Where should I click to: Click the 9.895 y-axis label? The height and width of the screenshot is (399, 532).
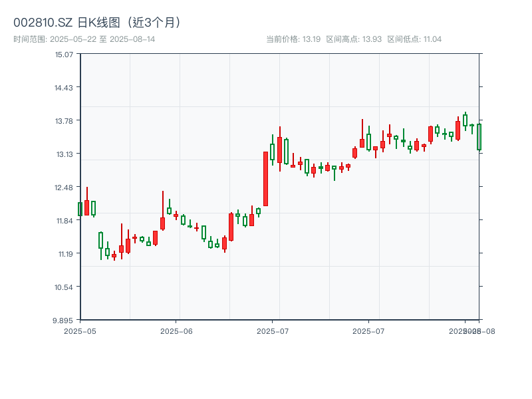click(x=63, y=320)
